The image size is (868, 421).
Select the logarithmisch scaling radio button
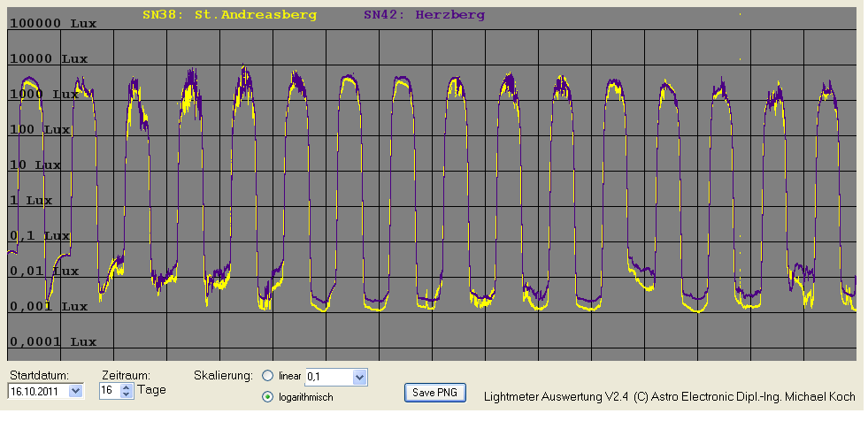pyautogui.click(x=267, y=397)
